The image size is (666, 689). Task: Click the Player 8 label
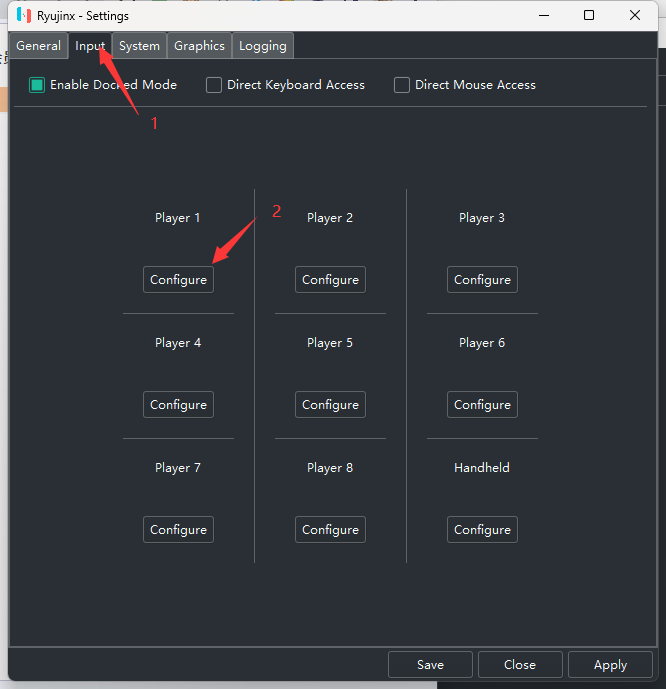[x=330, y=468]
